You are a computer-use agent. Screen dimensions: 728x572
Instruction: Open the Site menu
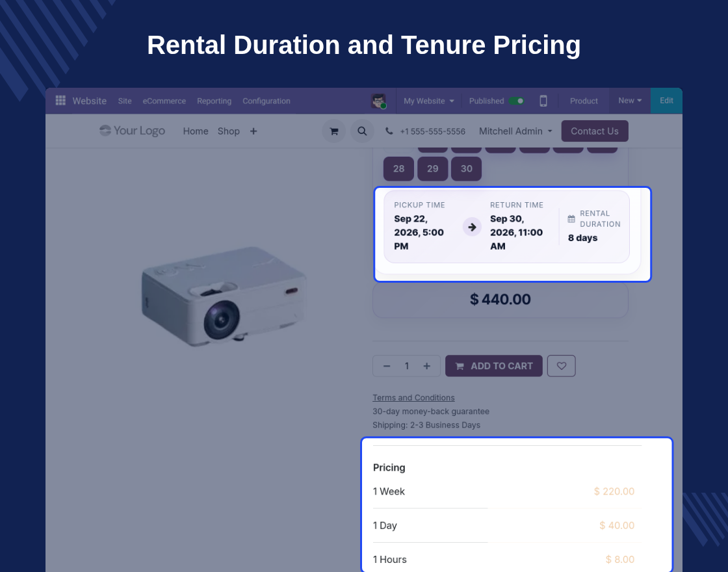pyautogui.click(x=125, y=101)
